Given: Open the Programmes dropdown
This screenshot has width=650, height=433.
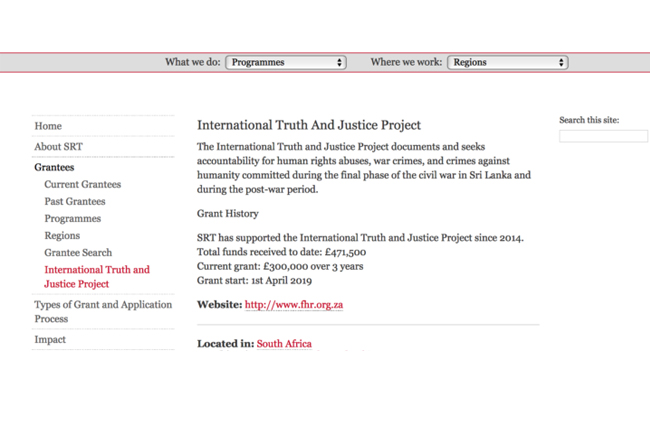Looking at the screenshot, I should pos(286,63).
